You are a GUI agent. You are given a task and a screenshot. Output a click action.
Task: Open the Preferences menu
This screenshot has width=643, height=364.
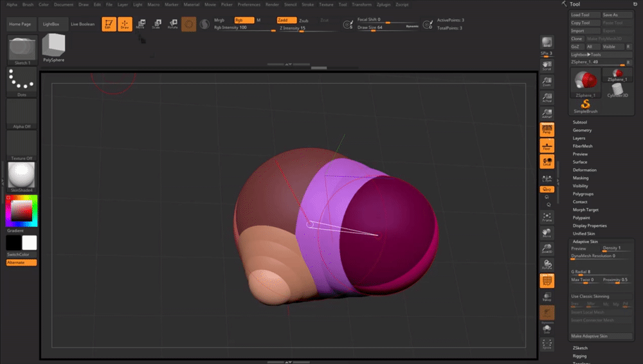tap(249, 5)
